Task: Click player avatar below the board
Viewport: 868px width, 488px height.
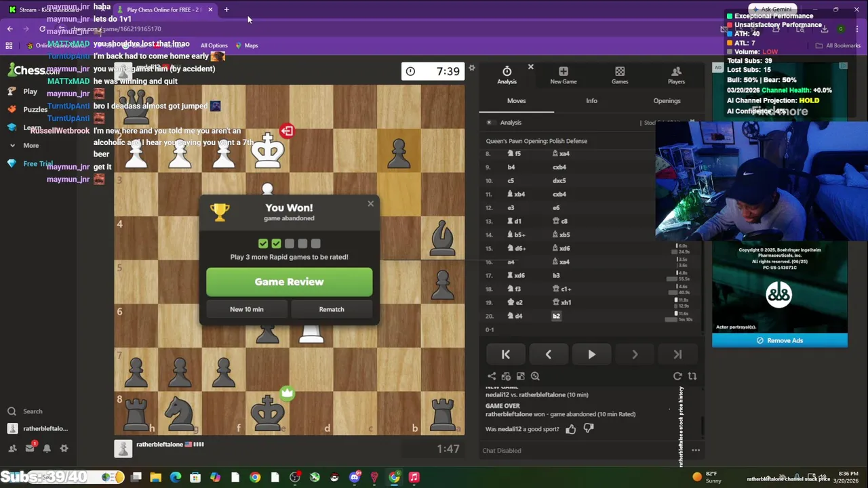Action: (123, 449)
